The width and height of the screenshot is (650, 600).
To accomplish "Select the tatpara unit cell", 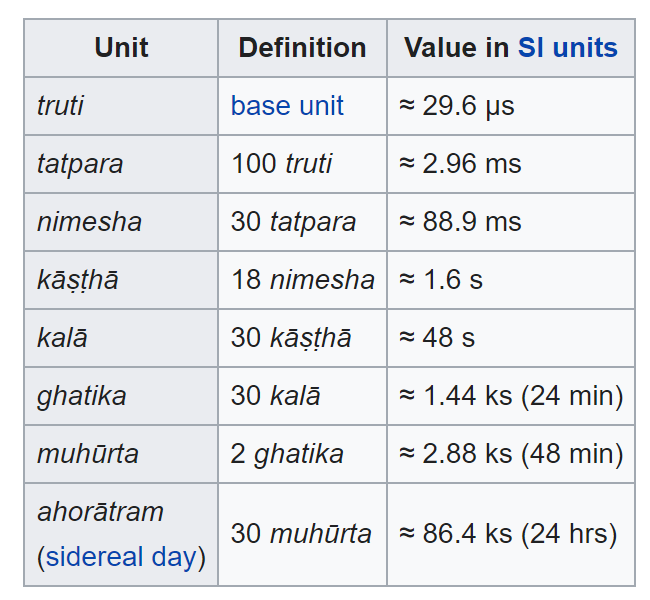I will (x=121, y=164).
